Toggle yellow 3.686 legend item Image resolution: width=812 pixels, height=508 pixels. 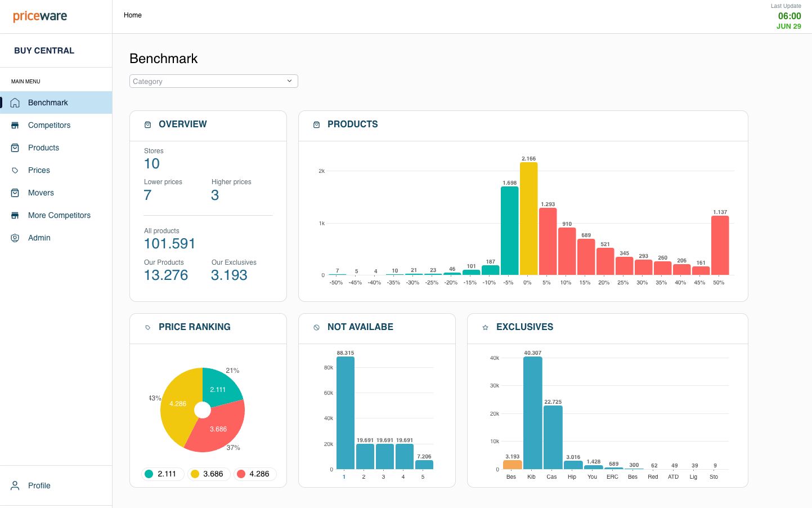point(208,474)
